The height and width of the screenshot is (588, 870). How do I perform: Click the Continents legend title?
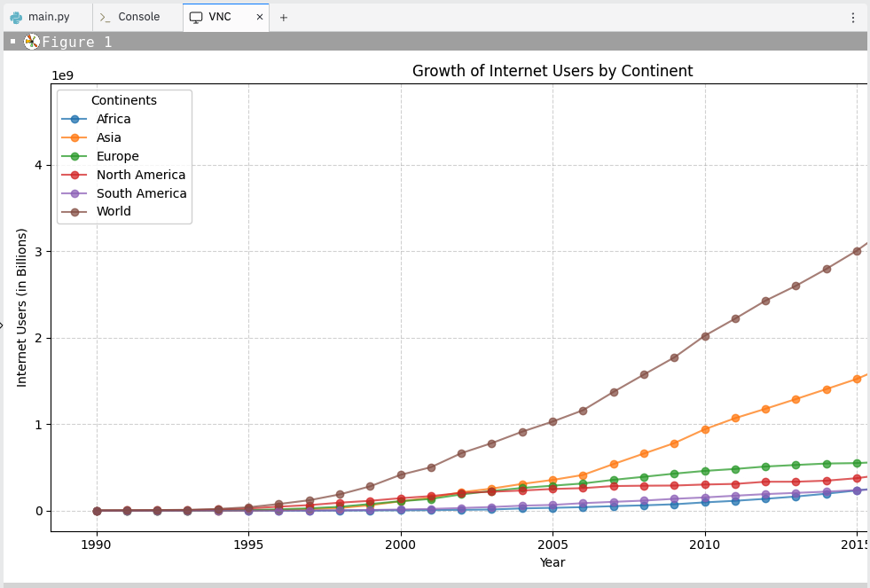tap(124, 99)
